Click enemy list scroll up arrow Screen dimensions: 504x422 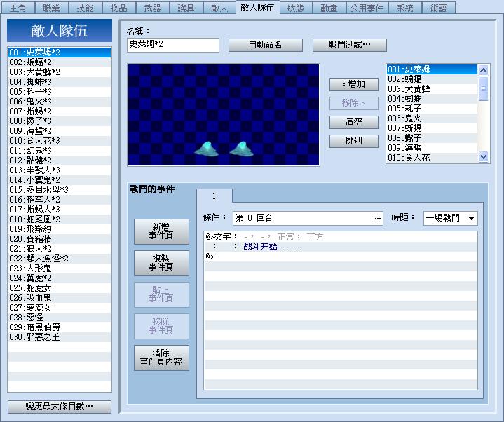(483, 69)
